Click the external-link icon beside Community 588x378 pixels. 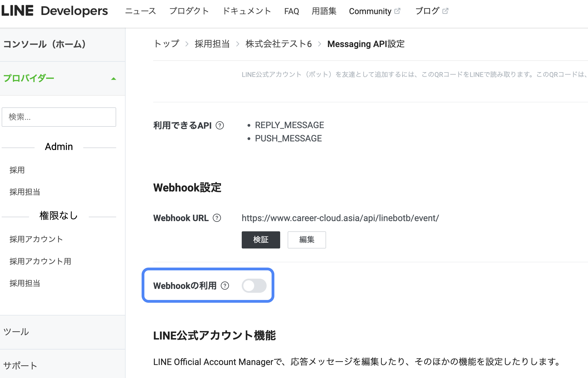[x=397, y=11]
